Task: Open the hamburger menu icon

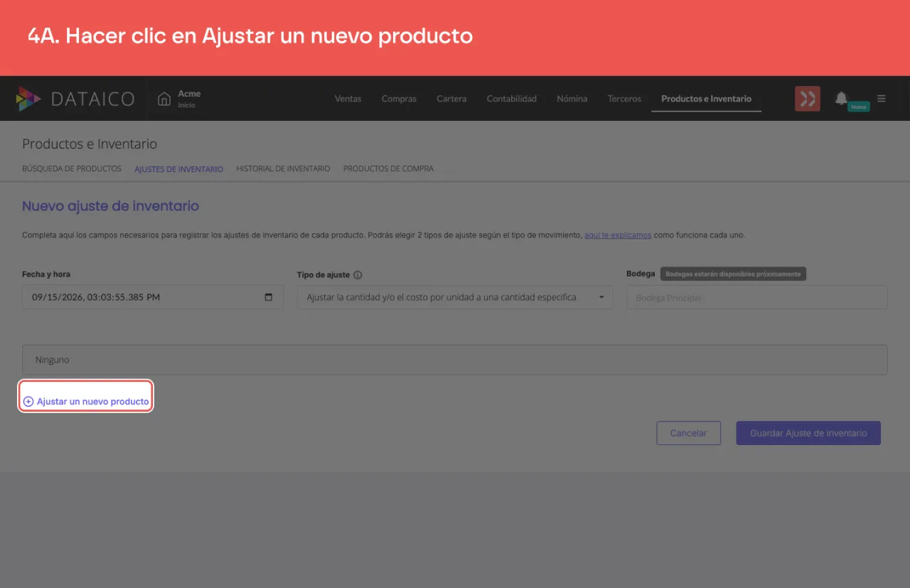Action: (882, 99)
